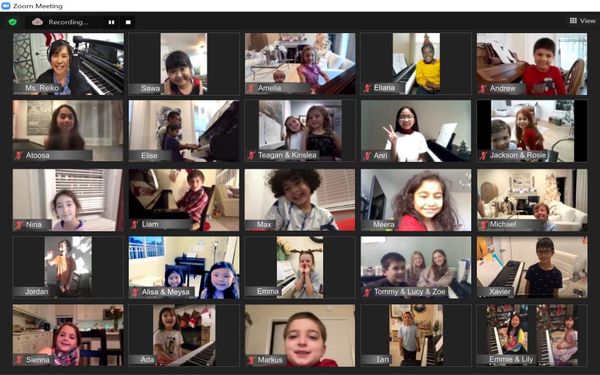Click muted microphone icon next to Eliana
The height and width of the screenshot is (375, 600).
pos(367,88)
